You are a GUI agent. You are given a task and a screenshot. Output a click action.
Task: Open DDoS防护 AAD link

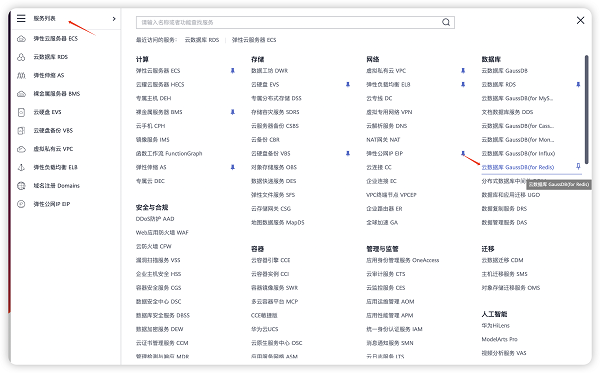pos(155,219)
